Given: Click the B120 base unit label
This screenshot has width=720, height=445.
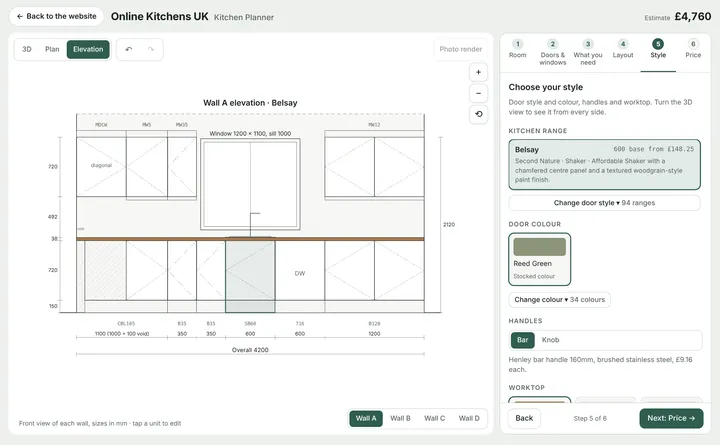Looking at the screenshot, I should (x=374, y=324).
